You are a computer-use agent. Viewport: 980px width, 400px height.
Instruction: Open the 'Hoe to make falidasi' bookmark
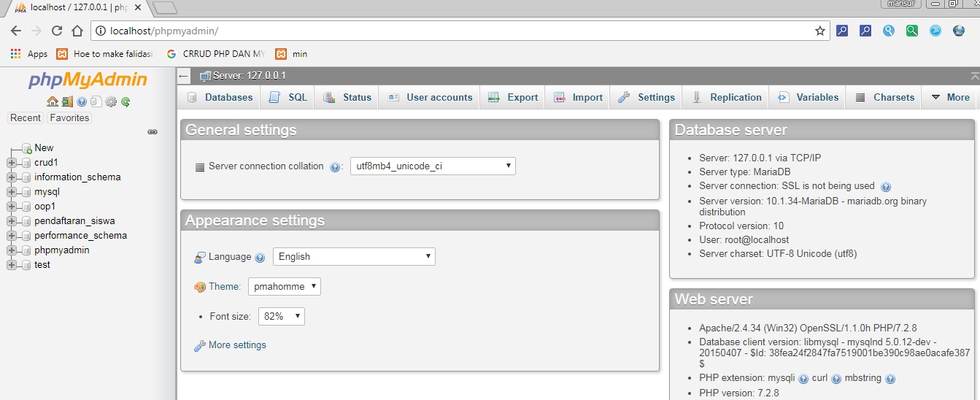(107, 54)
